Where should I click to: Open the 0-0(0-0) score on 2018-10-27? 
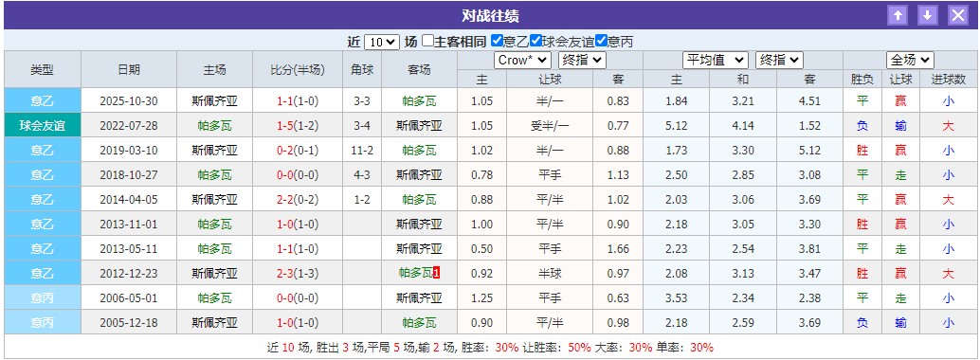tap(298, 175)
